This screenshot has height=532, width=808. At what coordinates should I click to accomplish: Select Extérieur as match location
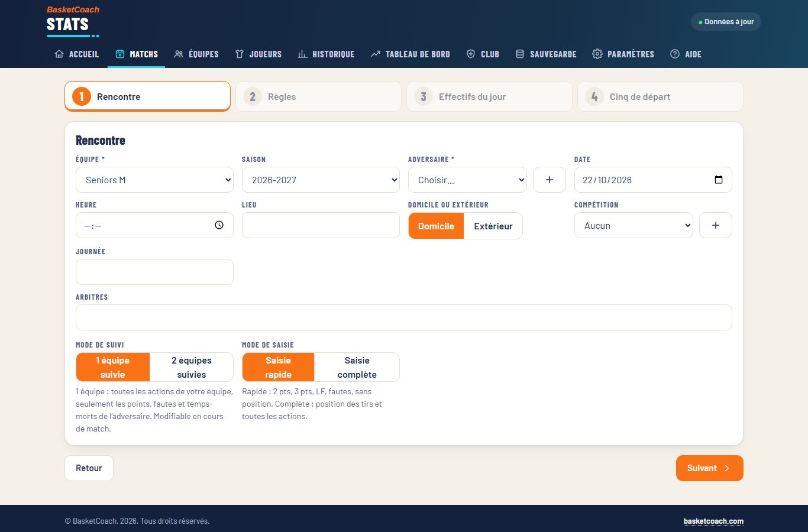(x=493, y=226)
